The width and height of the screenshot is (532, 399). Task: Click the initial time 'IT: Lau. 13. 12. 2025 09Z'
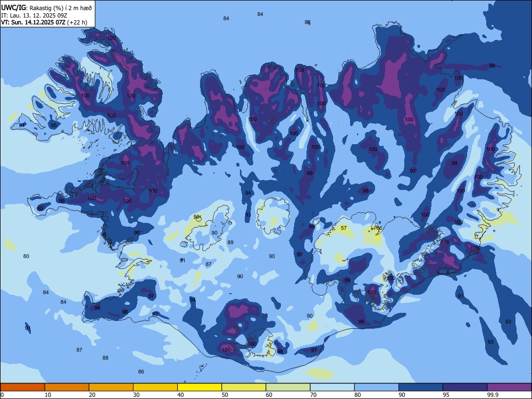(34, 15)
